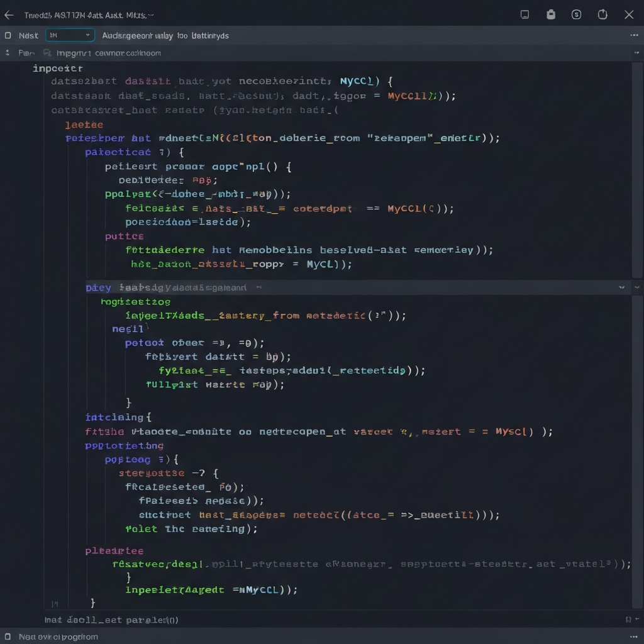
Task: Click the rotate icon beside the close button
Action: pyautogui.click(x=602, y=14)
